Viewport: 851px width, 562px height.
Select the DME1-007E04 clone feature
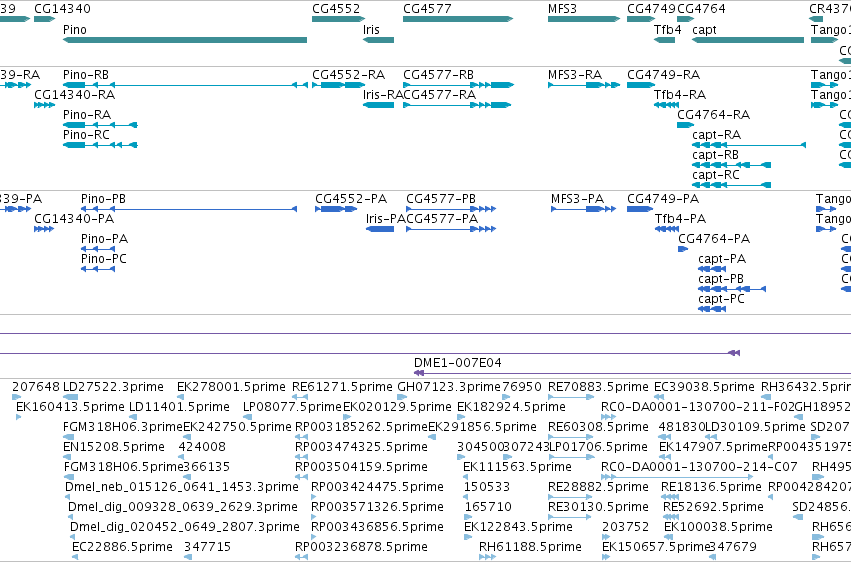pyautogui.click(x=632, y=373)
